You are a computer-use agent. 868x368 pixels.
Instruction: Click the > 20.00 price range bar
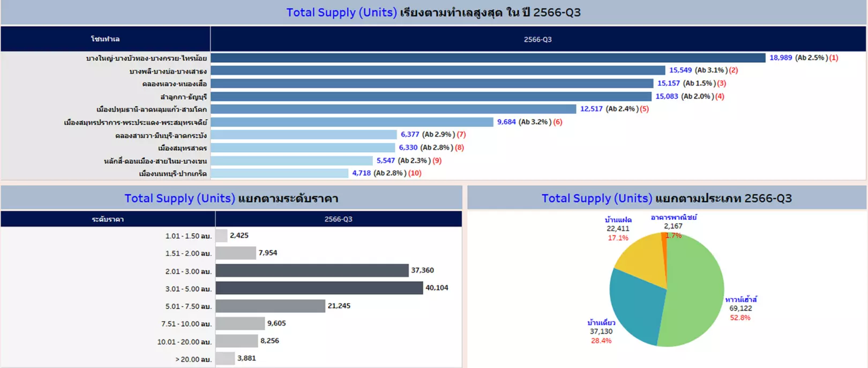226,358
